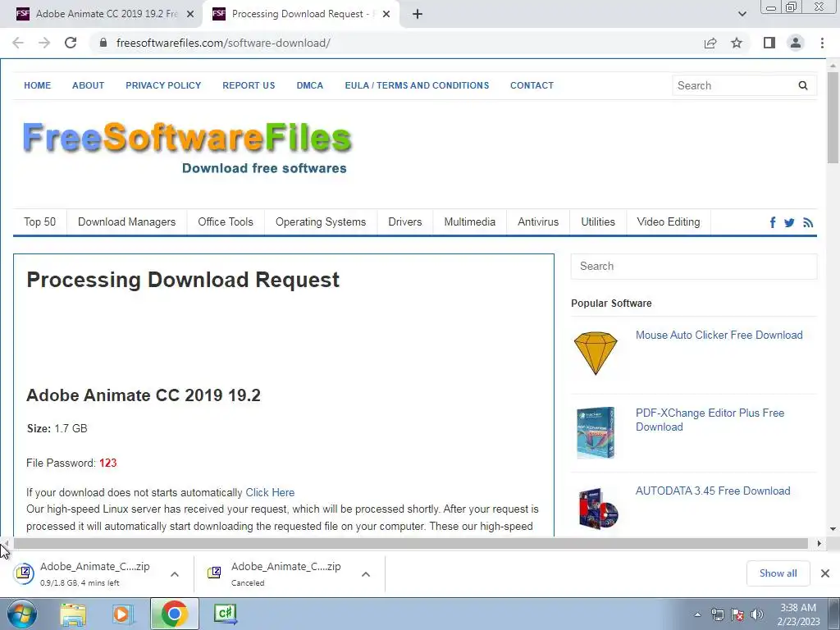This screenshot has height=630, width=840.
Task: Click the 'Click Here' download link
Action: (270, 493)
